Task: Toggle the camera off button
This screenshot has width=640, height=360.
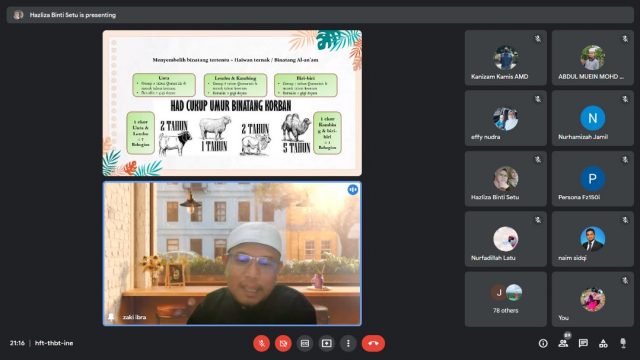Action: pyautogui.click(x=283, y=343)
